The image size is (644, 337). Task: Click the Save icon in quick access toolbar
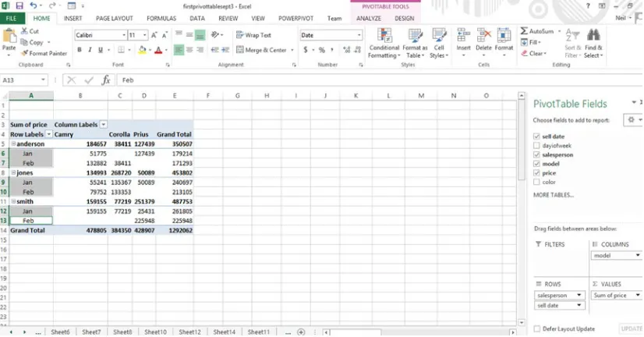[x=19, y=5]
